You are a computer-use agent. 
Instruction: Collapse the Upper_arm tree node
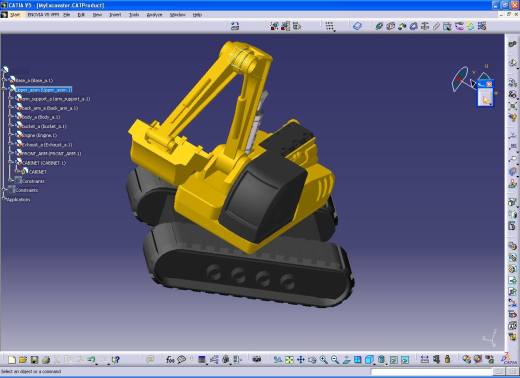pyautogui.click(x=4, y=90)
